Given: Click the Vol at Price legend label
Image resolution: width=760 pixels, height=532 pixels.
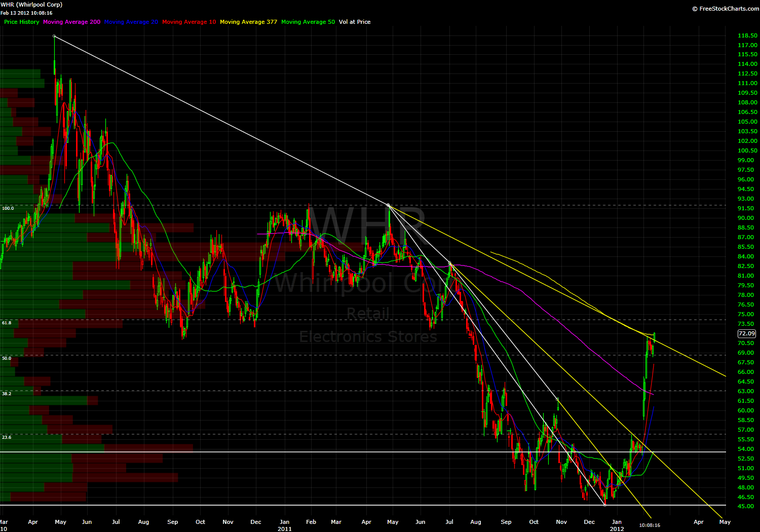Looking at the screenshot, I should coord(355,22).
